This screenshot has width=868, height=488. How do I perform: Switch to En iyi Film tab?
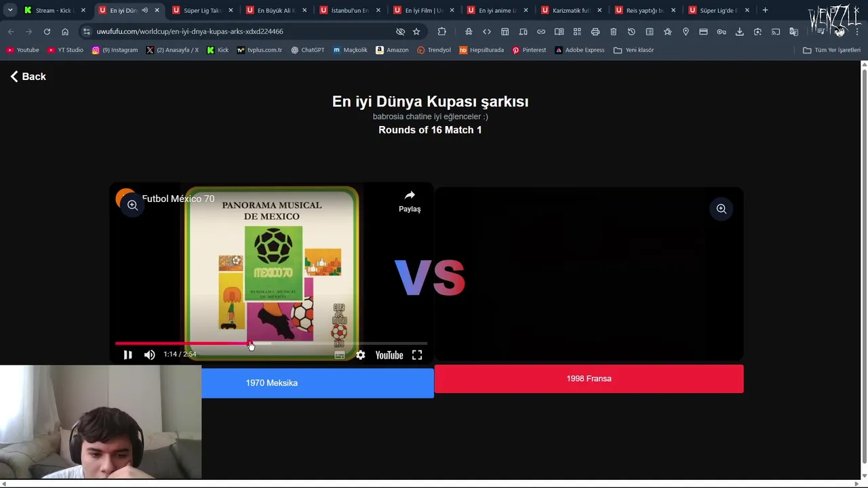tap(423, 10)
